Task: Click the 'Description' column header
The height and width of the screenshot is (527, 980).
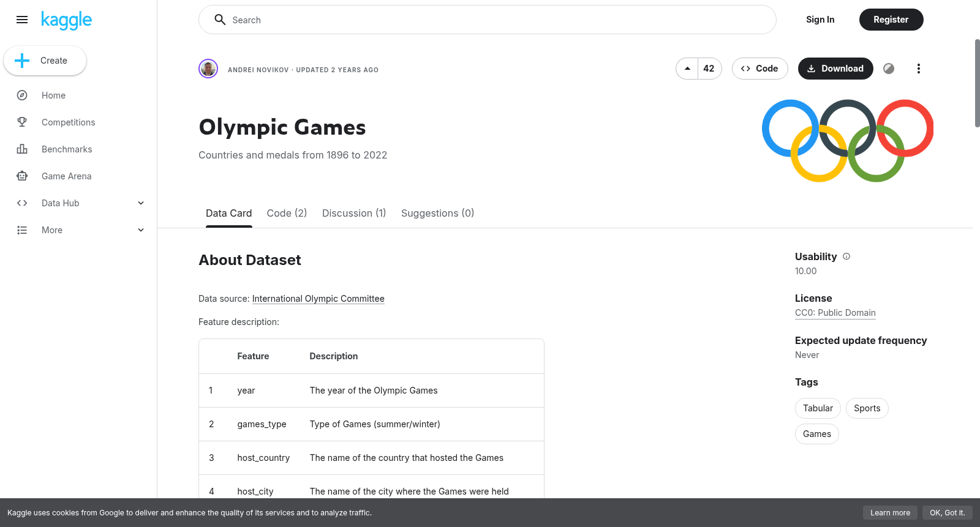Action: 334,356
